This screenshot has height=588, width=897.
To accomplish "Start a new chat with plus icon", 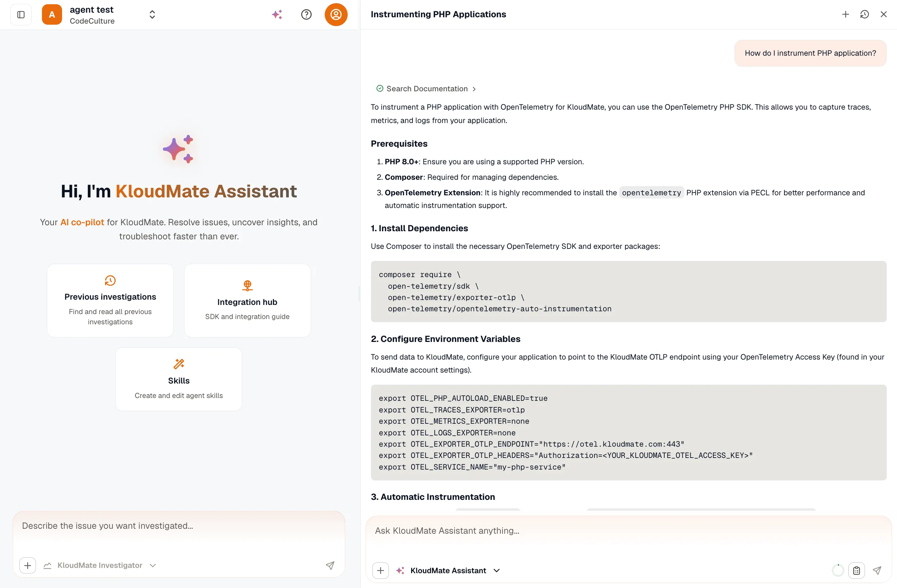I will coord(846,14).
